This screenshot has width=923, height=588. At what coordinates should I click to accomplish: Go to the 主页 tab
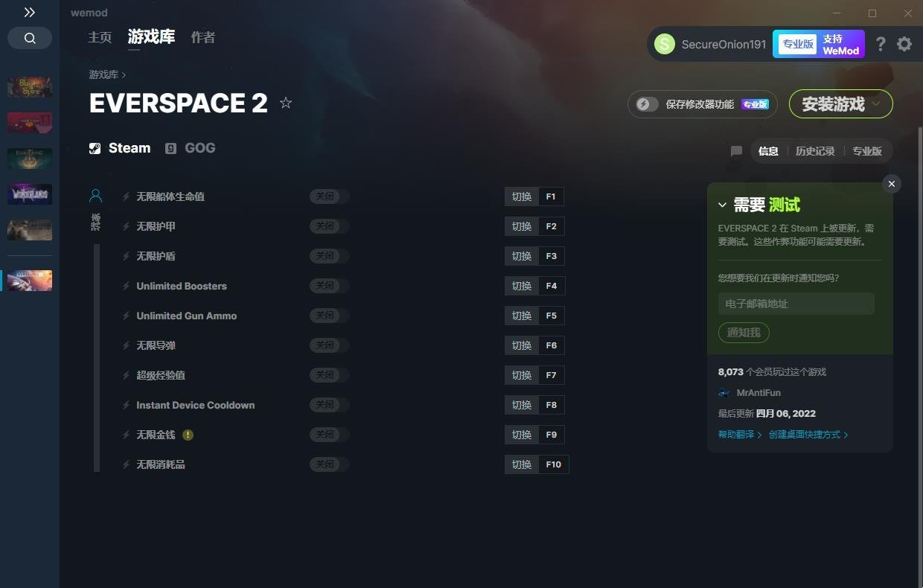pos(100,37)
